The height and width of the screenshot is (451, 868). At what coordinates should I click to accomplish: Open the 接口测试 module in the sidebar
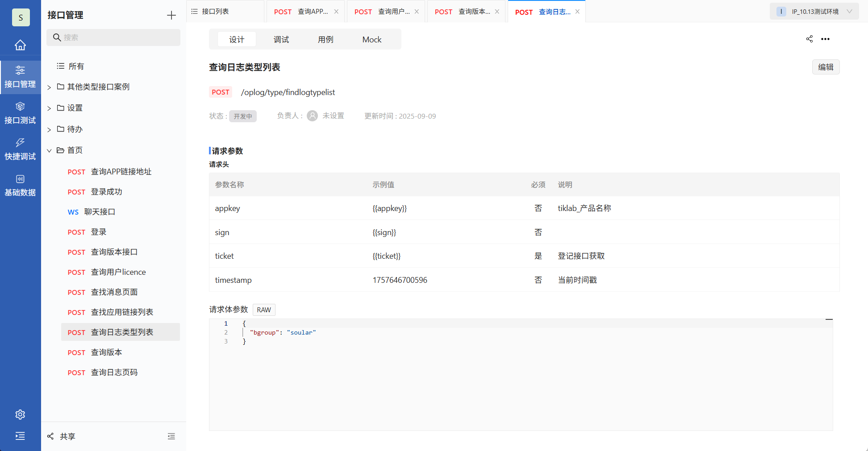tap(20, 112)
